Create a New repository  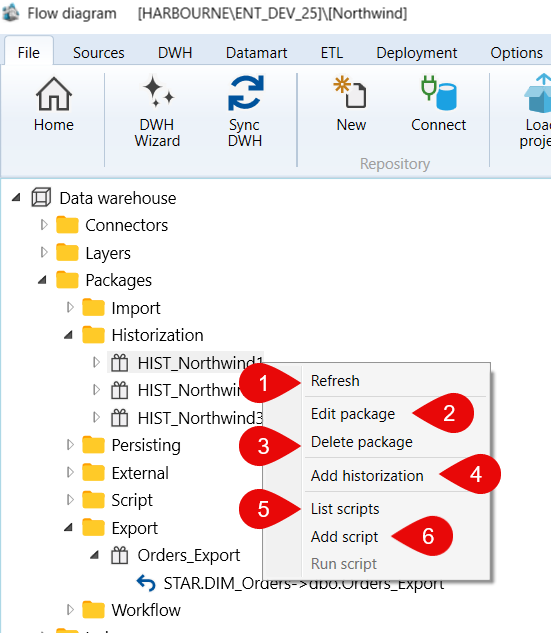350,92
